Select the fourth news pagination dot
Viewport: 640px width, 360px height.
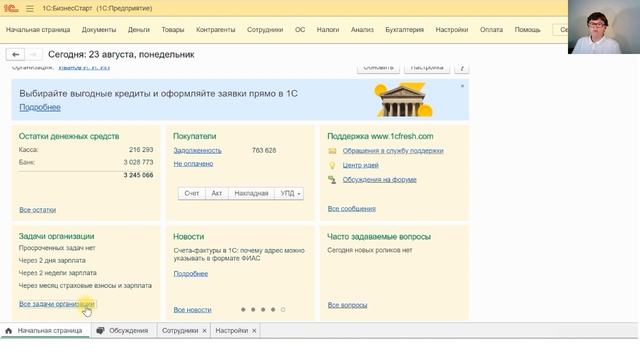point(273,310)
